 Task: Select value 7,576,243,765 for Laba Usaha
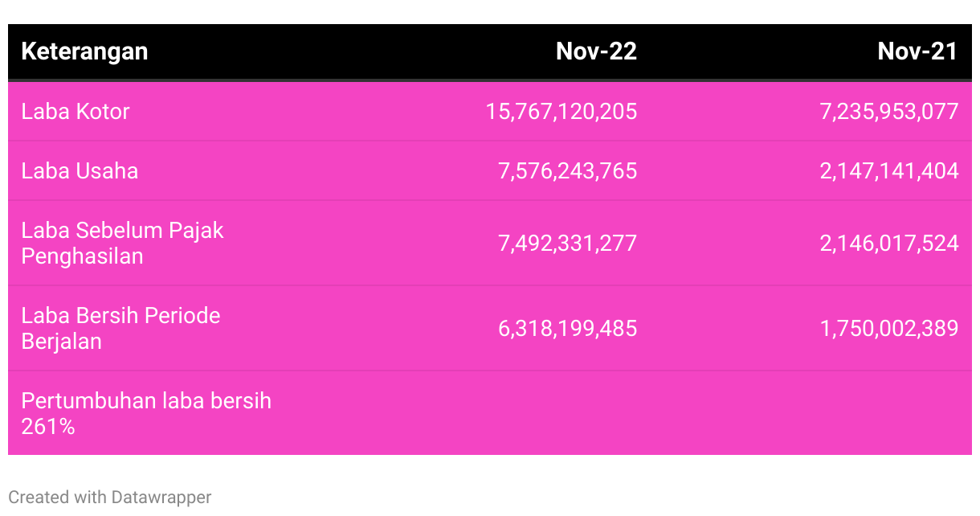point(568,170)
